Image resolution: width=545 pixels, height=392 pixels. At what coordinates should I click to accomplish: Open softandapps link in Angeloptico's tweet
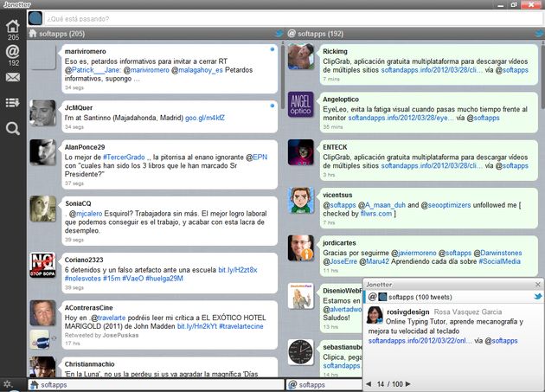click(401, 118)
